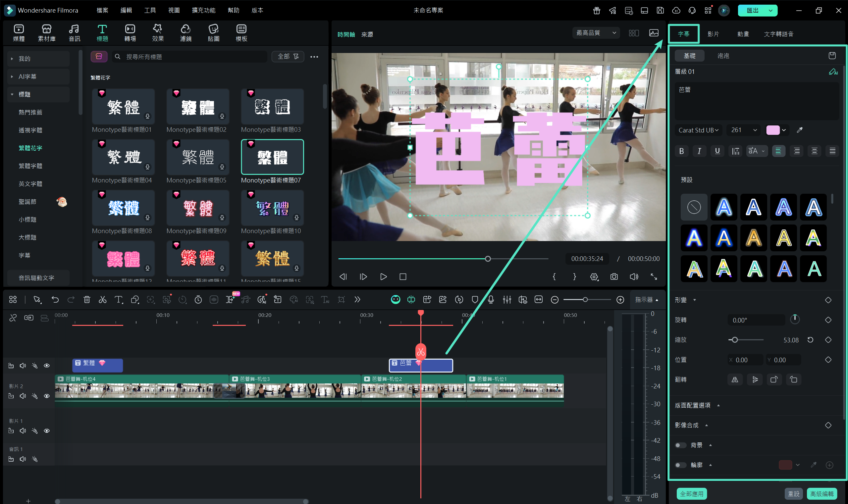Flip the title horizontally
The height and width of the screenshot is (504, 848).
coord(734,379)
